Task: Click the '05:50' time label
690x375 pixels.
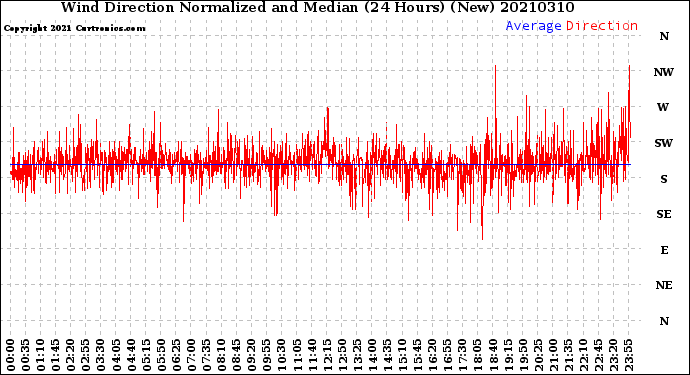Action: (161, 355)
